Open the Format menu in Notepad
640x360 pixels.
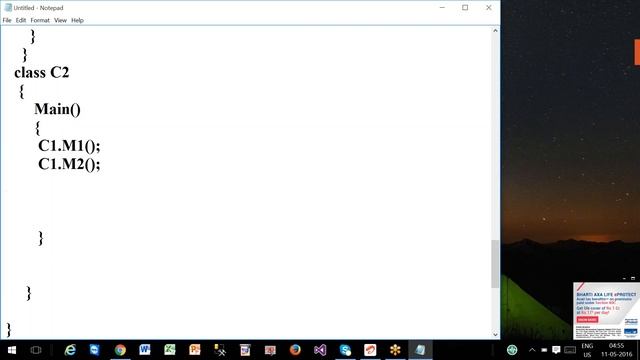click(x=40, y=20)
